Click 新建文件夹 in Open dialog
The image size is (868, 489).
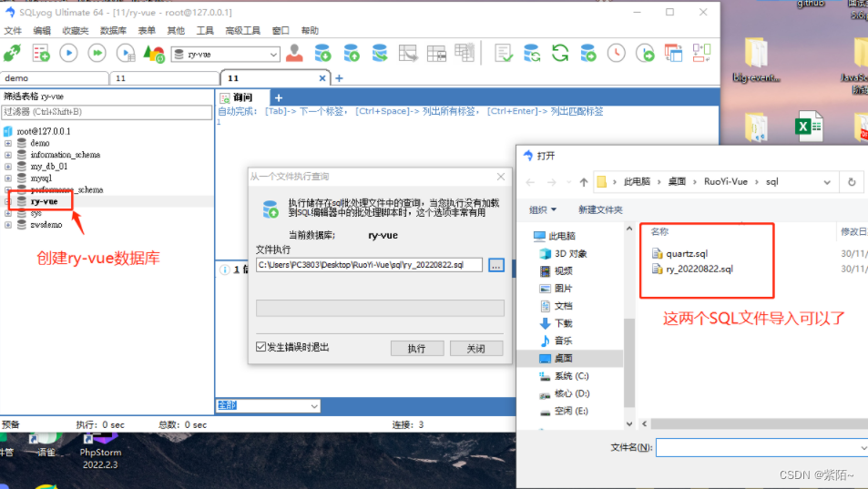click(x=600, y=209)
